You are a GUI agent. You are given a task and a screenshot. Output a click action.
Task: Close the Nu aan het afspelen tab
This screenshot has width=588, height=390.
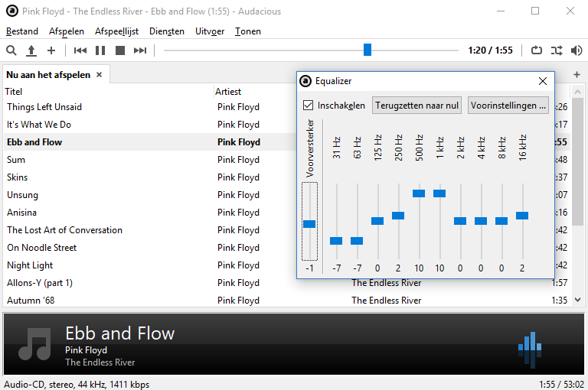99,75
